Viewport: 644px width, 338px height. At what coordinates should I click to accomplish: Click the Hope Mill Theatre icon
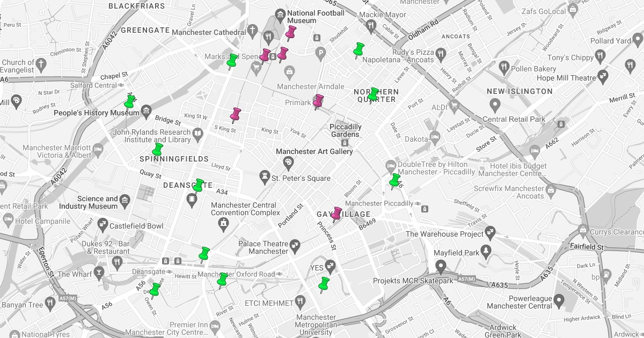tap(603, 76)
